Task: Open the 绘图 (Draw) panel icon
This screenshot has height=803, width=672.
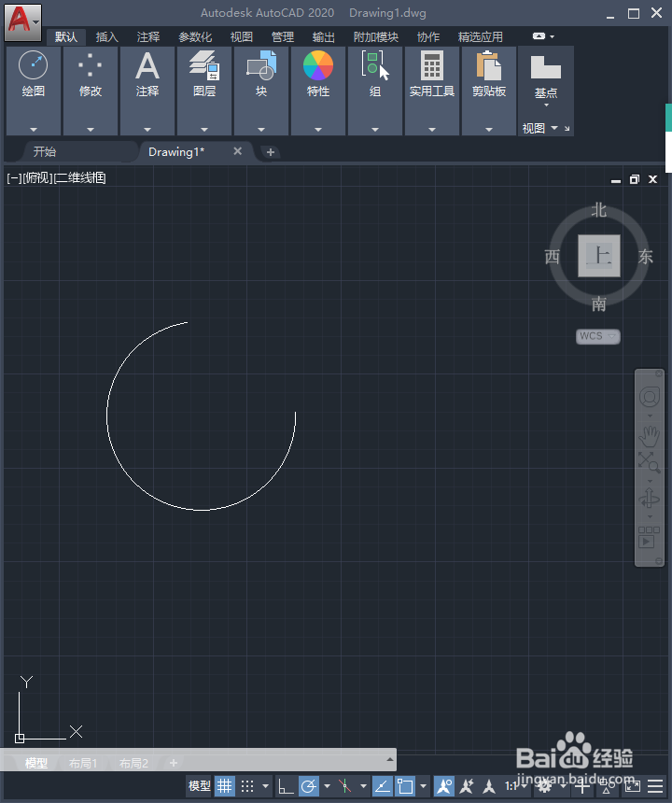Action: (x=34, y=65)
